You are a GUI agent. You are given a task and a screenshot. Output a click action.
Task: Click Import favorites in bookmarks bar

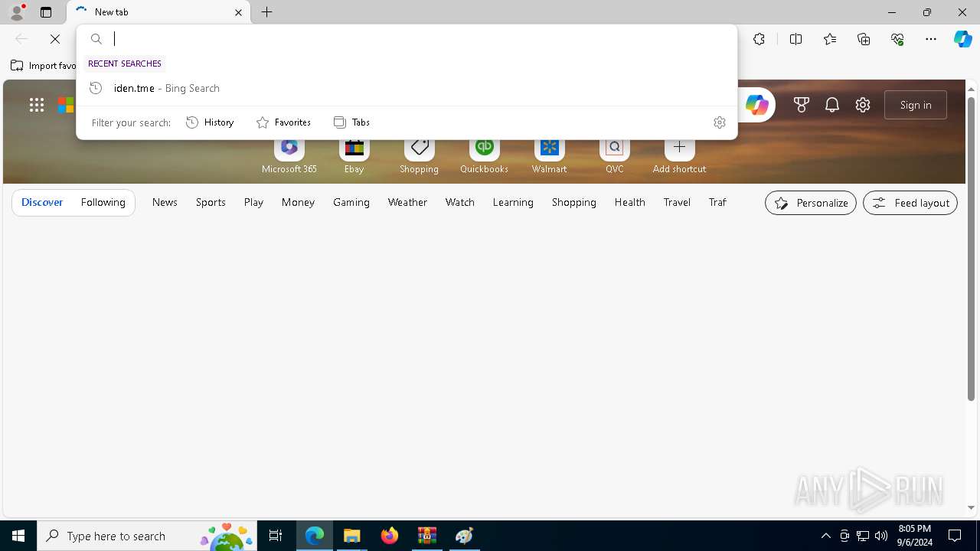click(43, 66)
